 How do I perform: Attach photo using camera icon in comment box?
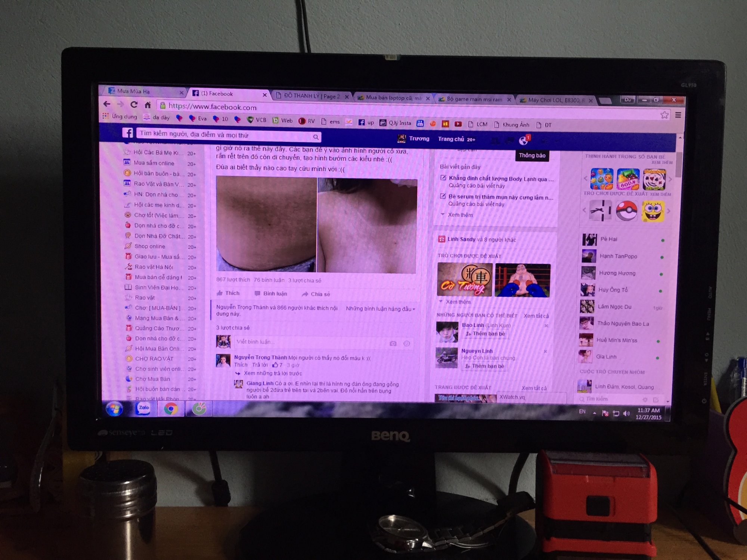pos(393,343)
